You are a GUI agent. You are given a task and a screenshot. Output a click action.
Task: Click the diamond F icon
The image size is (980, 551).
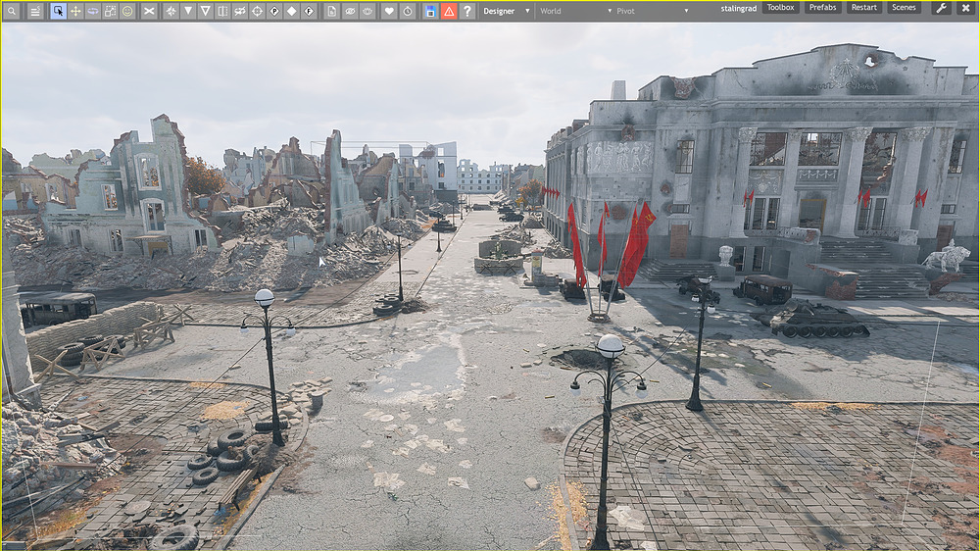(x=309, y=11)
